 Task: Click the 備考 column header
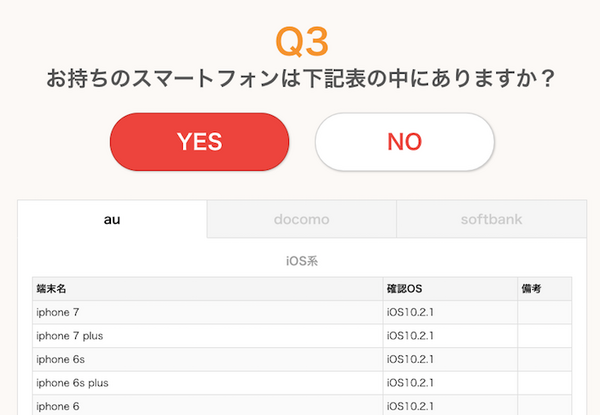[531, 289]
